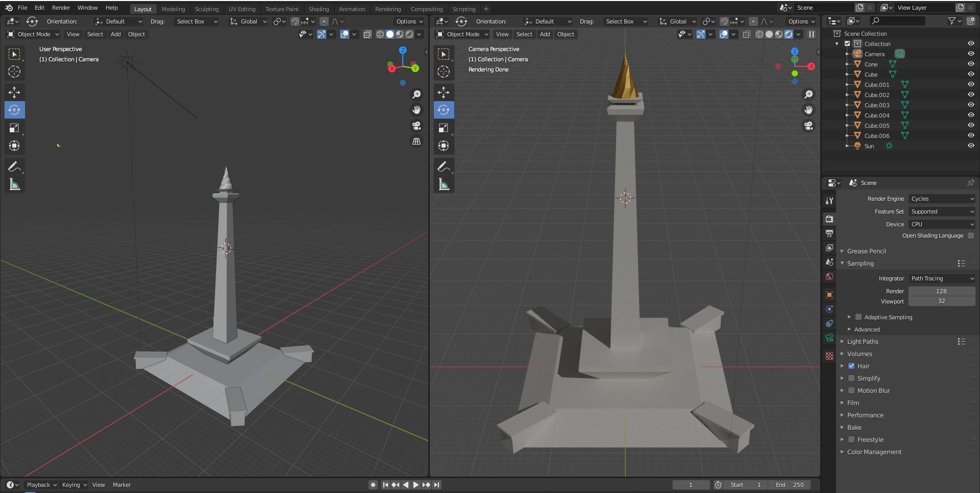Open the Render Properties tab in the properties editor
Image resolution: width=980 pixels, height=493 pixels.
[x=829, y=219]
